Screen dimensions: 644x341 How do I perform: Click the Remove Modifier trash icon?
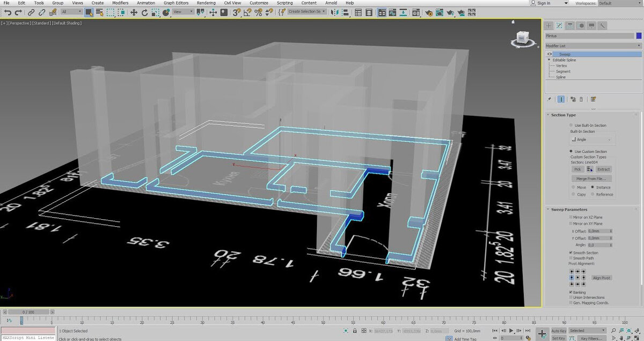pyautogui.click(x=581, y=99)
